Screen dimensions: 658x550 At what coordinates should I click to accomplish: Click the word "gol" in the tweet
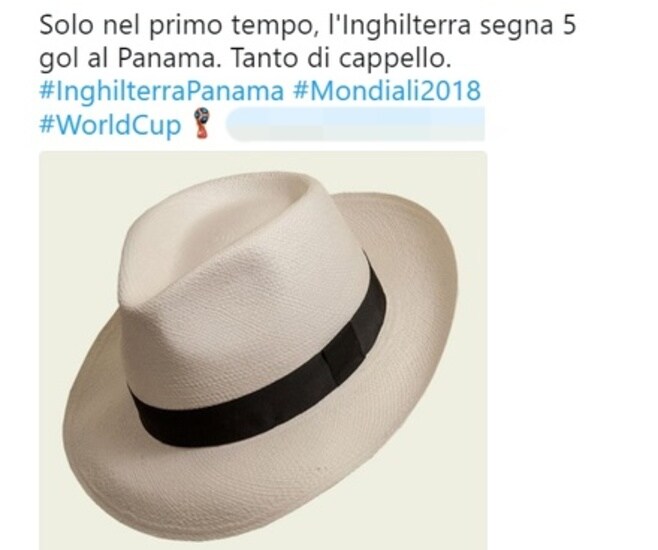pyautogui.click(x=58, y=60)
